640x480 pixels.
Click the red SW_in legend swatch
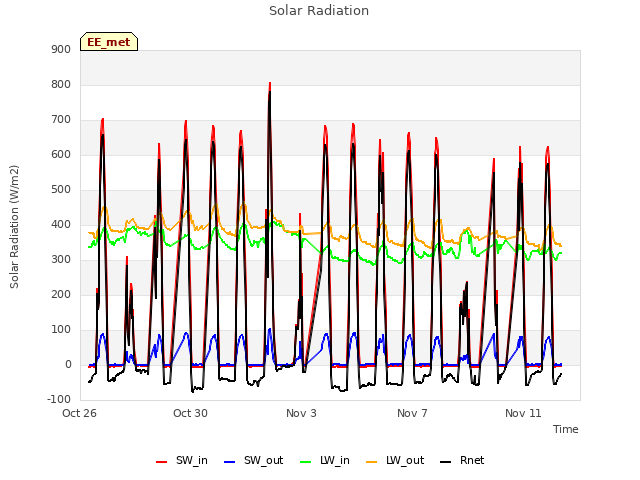[162, 462]
